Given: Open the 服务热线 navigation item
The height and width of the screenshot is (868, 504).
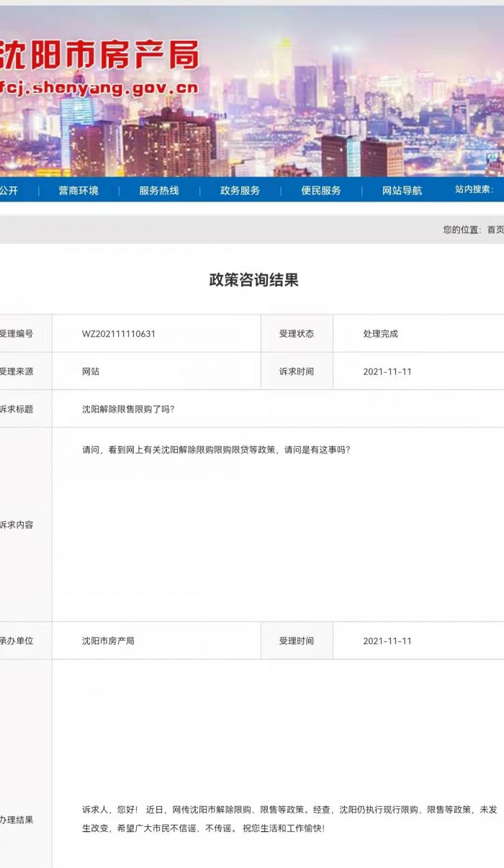Looking at the screenshot, I should tap(159, 191).
